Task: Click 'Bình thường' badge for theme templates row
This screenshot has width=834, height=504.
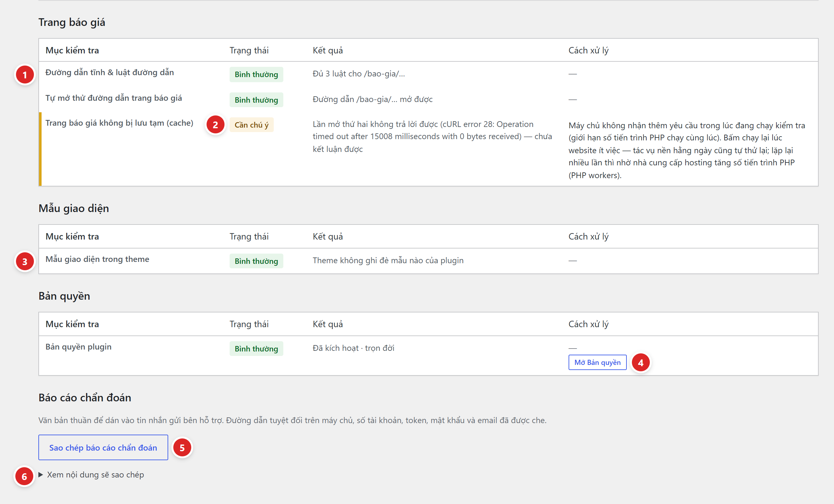Action: tap(256, 261)
